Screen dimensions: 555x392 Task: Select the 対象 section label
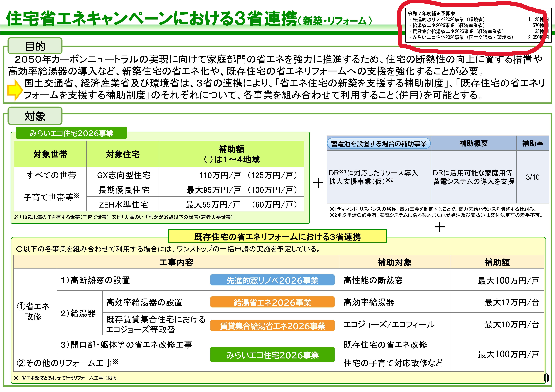(x=35, y=116)
